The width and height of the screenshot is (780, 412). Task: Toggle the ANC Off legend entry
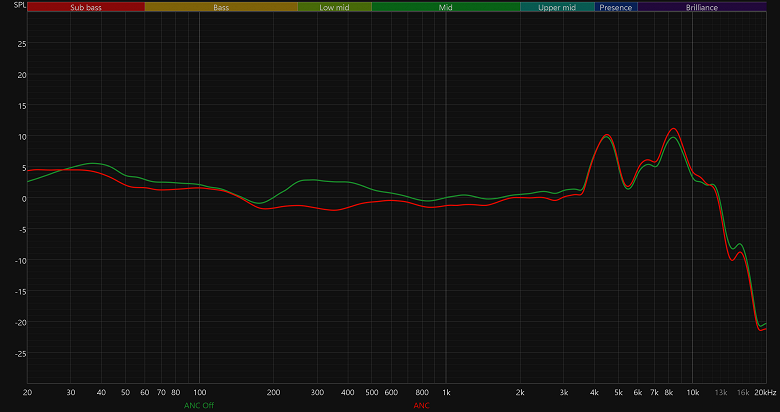(x=199, y=406)
